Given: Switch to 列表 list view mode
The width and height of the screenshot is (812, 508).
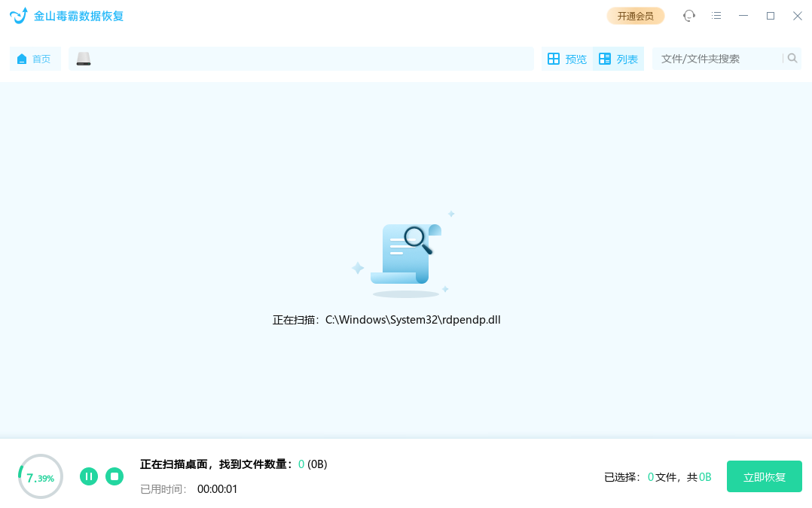Looking at the screenshot, I should (618, 58).
